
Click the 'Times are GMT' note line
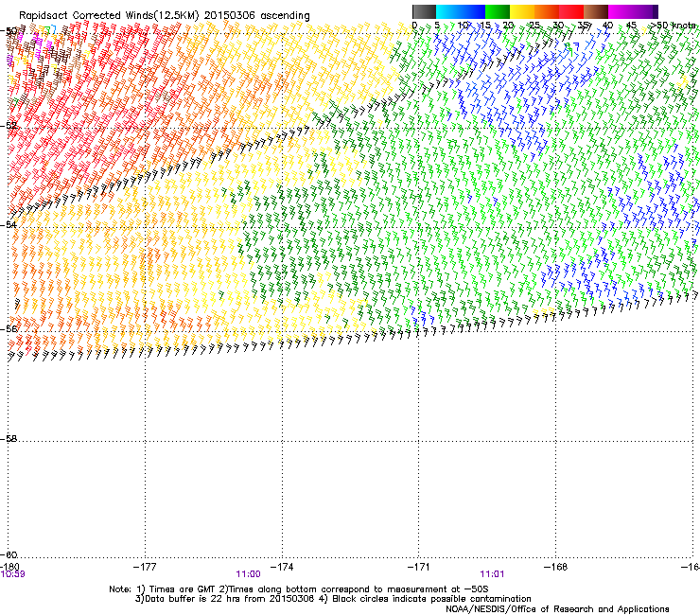(x=299, y=589)
